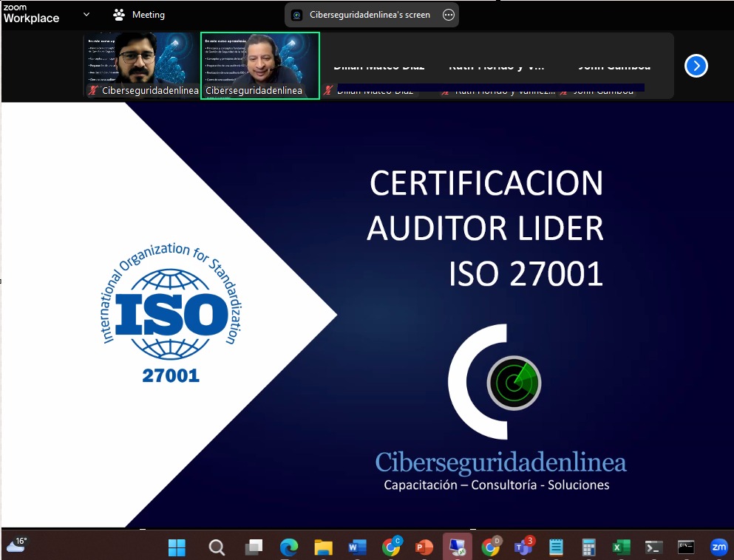Screen dimensions: 734x560
Task: Click the share source icon beside Ciberseguridadenlinea's screen
Action: pos(297,16)
